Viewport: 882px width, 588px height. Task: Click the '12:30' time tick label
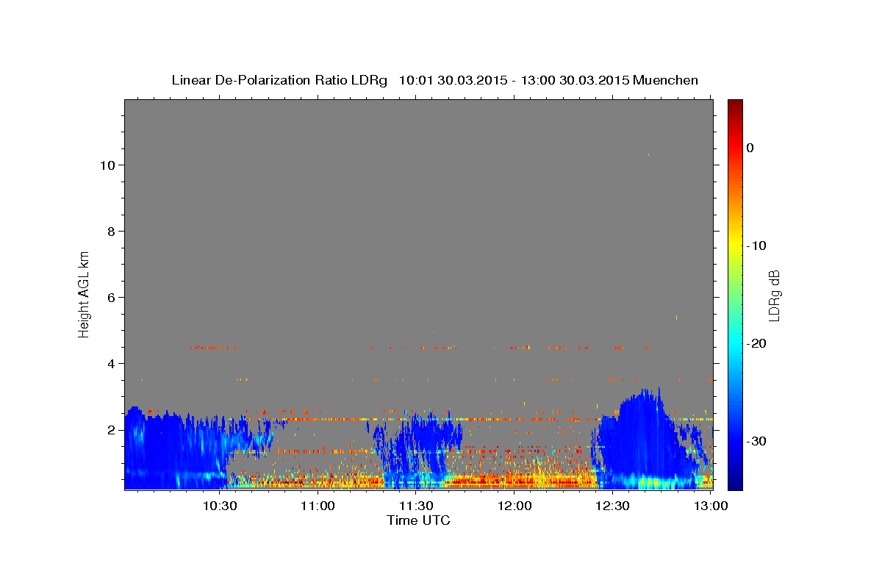pos(612,506)
